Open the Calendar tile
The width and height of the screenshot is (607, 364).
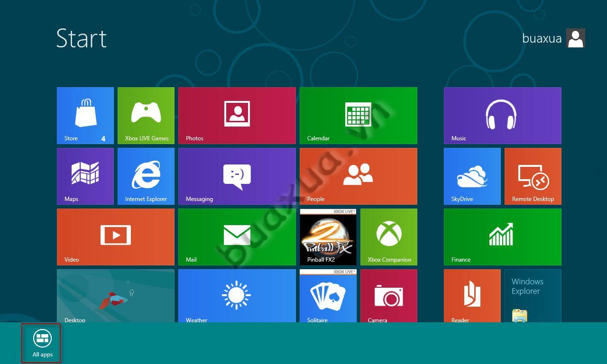[359, 116]
